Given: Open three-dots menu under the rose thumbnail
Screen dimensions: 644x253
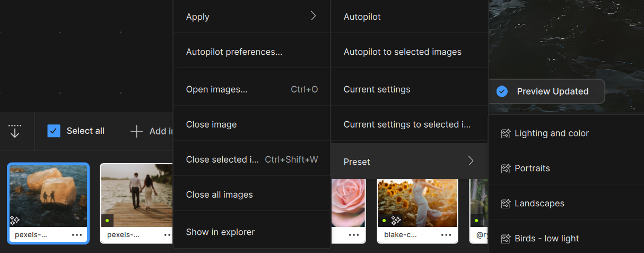Looking at the screenshot, I should pos(354,234).
